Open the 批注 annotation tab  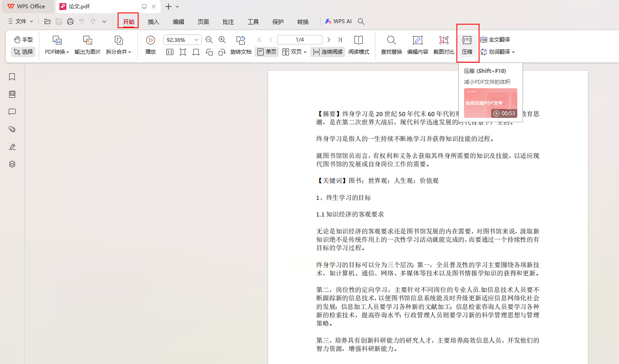[228, 22]
